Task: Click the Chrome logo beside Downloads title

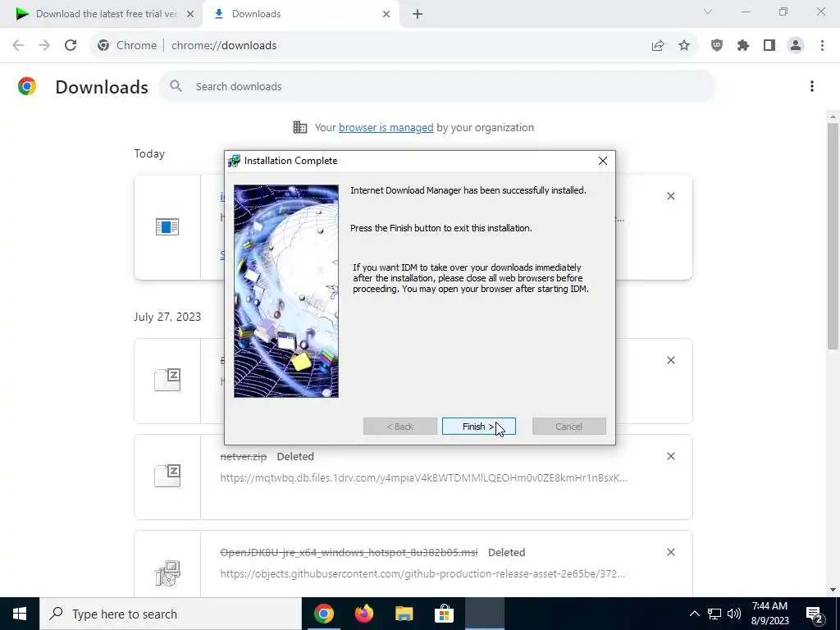Action: (x=27, y=86)
